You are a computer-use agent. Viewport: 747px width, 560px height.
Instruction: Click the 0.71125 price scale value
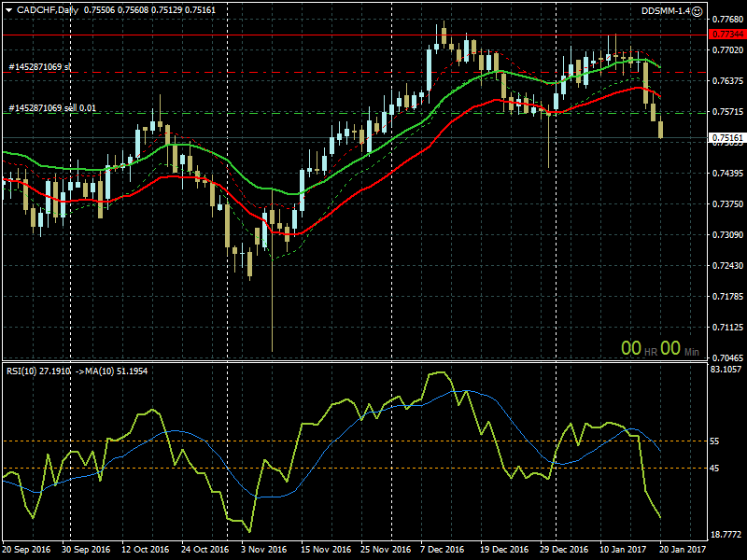[x=727, y=328]
